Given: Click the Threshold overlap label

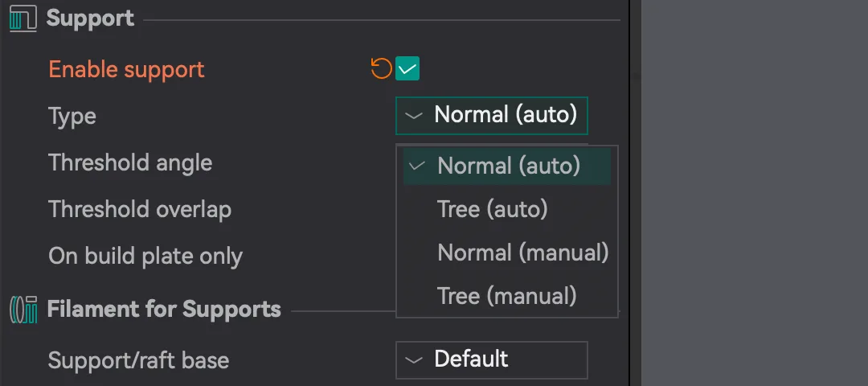Looking at the screenshot, I should 140,210.
